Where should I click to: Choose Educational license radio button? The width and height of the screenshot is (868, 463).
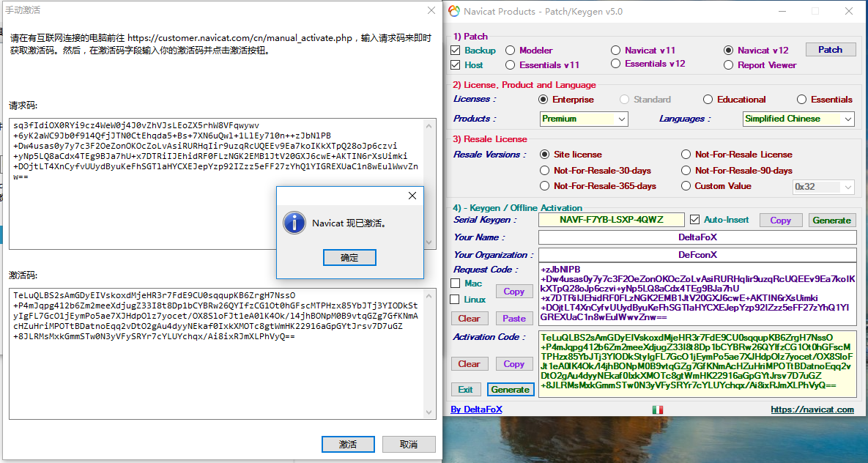tap(708, 100)
